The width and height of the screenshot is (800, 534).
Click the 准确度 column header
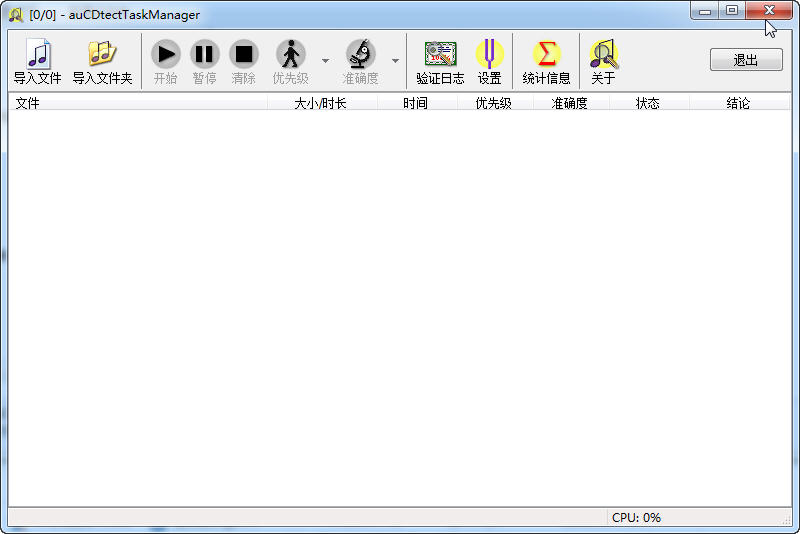pos(571,103)
